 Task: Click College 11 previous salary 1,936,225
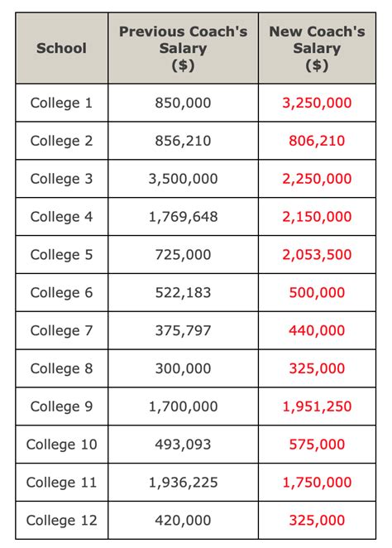(x=184, y=483)
